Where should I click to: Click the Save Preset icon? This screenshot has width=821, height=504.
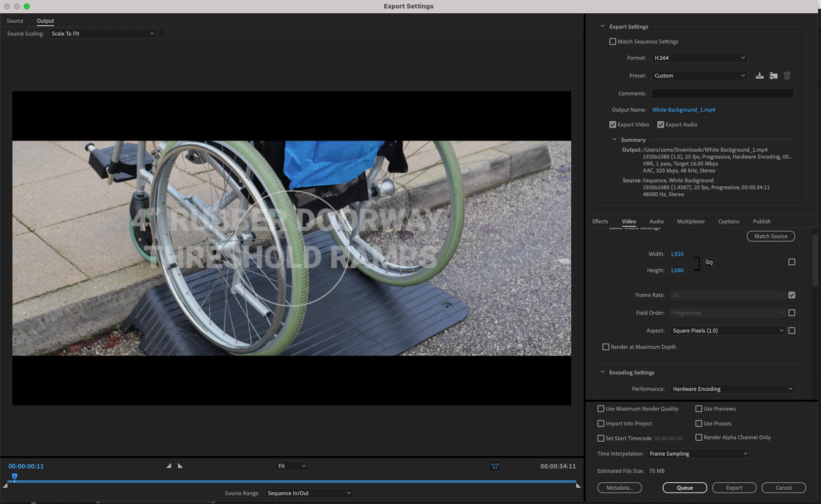pyautogui.click(x=760, y=76)
